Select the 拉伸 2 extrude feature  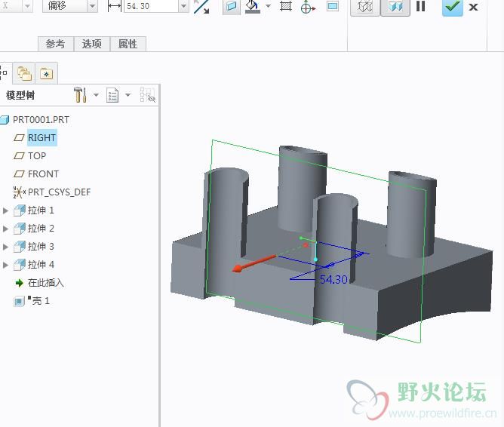tap(41, 229)
